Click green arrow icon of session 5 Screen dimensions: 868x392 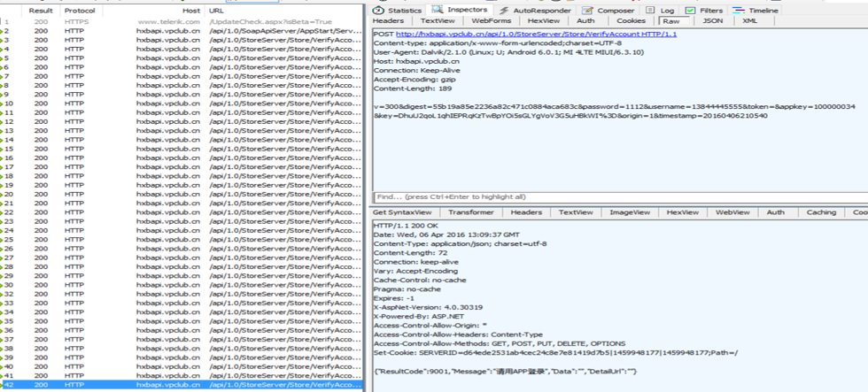click(x=2, y=58)
